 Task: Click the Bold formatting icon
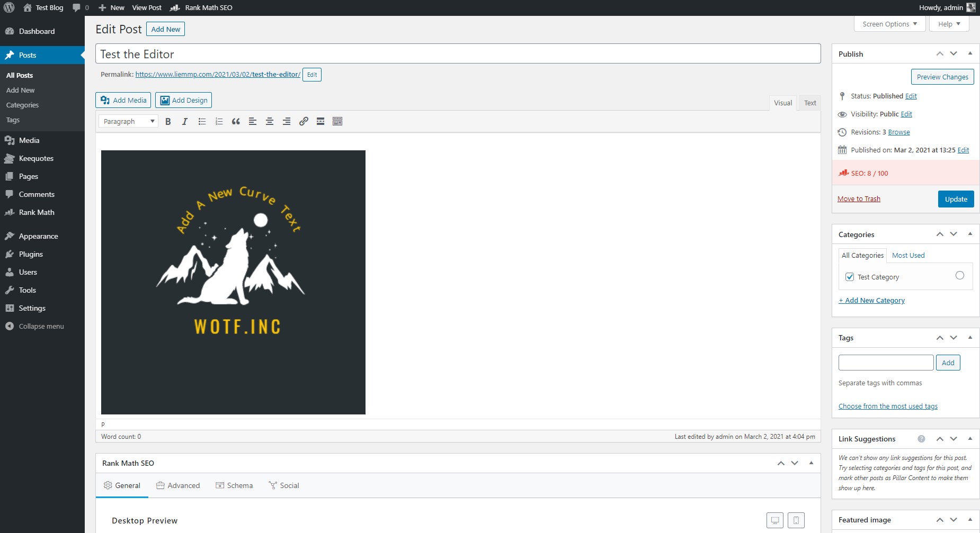pos(168,121)
